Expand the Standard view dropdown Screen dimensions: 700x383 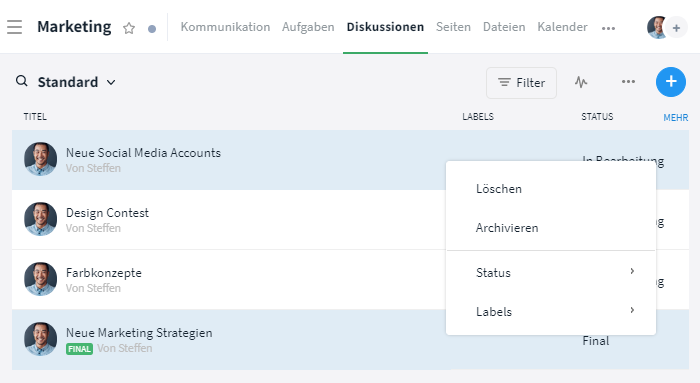point(76,82)
